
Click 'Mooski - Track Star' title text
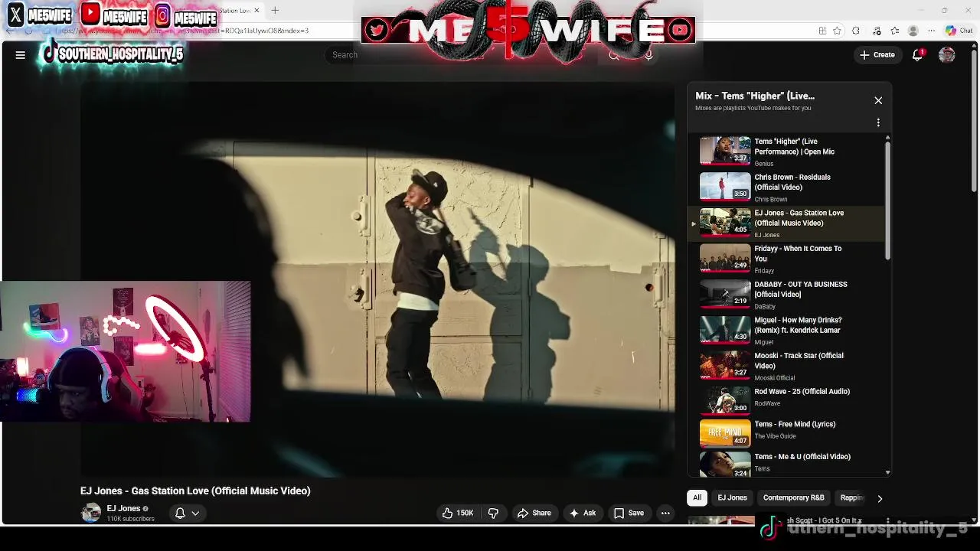799,360
